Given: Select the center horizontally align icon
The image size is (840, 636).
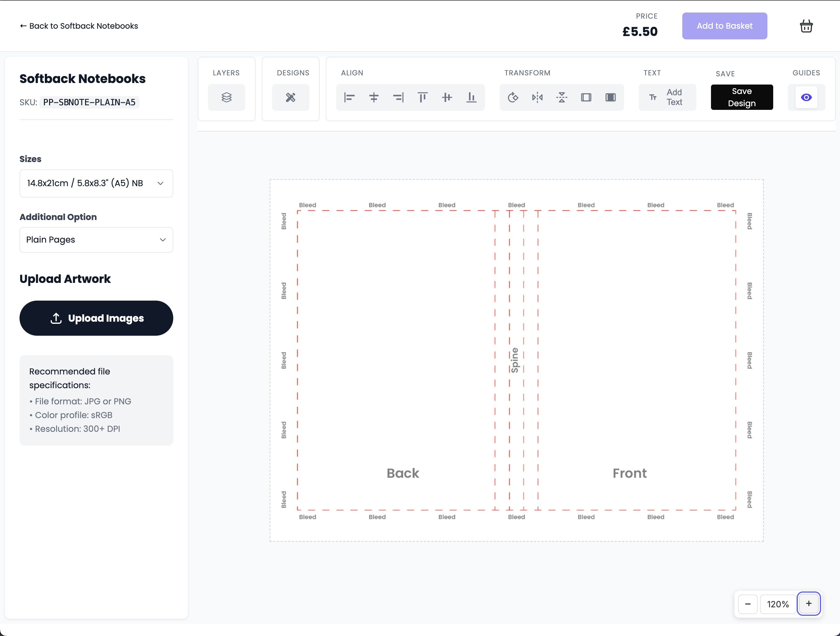Looking at the screenshot, I should [x=374, y=97].
